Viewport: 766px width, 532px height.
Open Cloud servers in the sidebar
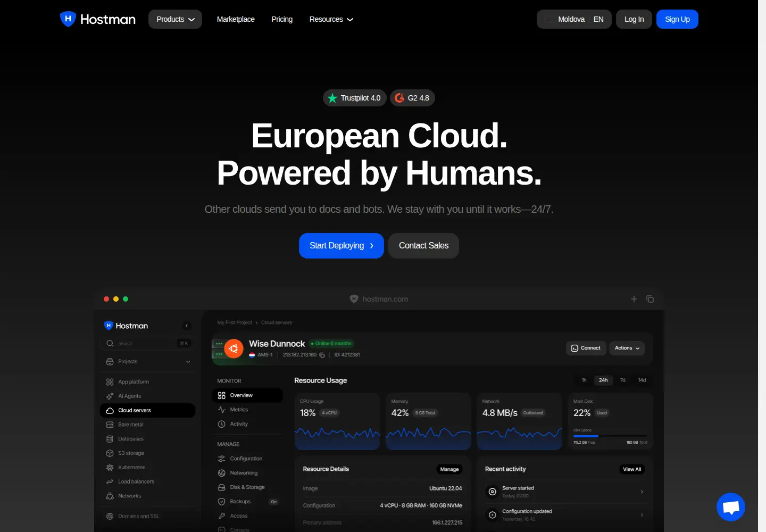(x=147, y=410)
